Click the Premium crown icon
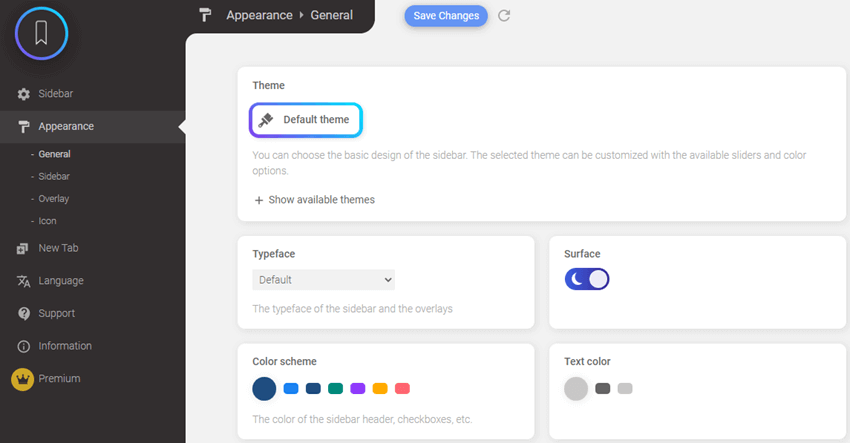The width and height of the screenshot is (850, 443). coord(22,379)
